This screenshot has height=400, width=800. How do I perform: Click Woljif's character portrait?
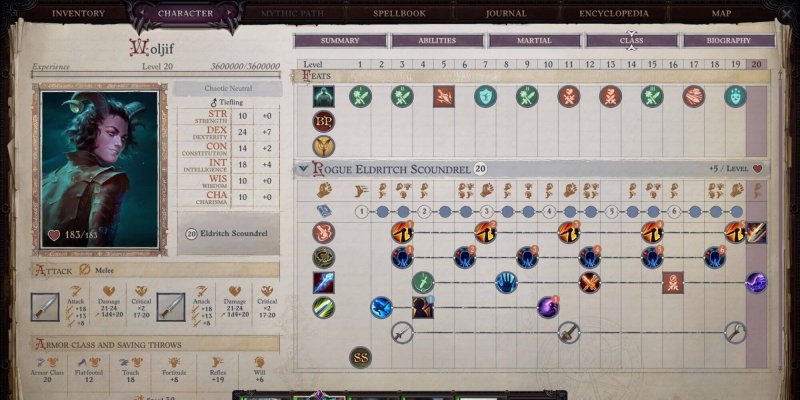100,169
